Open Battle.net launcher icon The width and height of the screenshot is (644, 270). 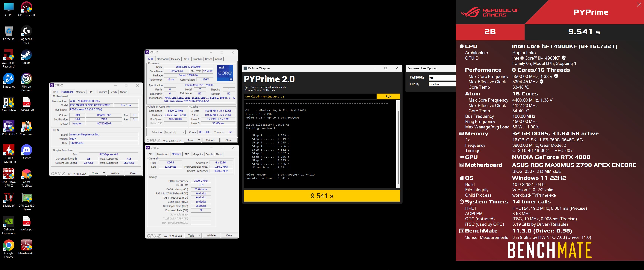click(9, 80)
